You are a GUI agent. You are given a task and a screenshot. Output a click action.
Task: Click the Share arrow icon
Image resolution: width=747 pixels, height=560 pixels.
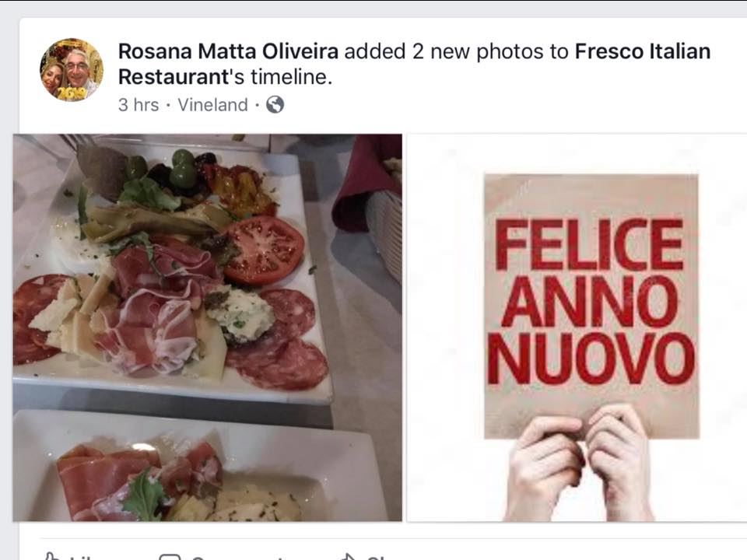point(347,556)
